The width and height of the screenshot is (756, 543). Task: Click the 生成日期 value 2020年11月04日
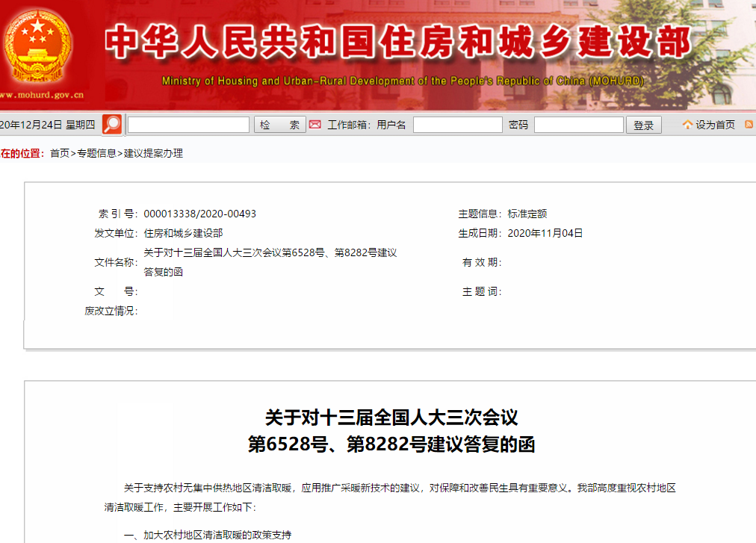tap(545, 233)
